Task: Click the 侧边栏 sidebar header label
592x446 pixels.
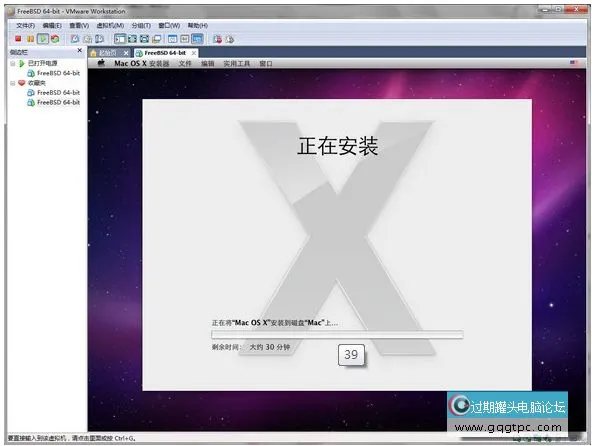Action: pos(19,52)
